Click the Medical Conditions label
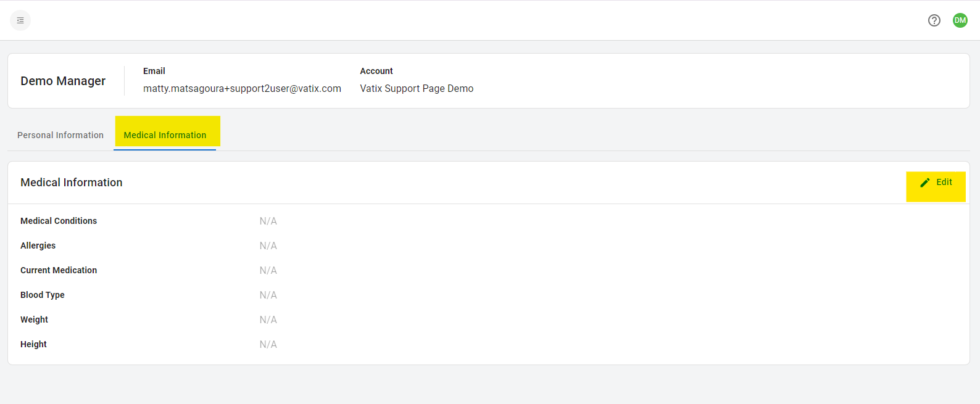The image size is (980, 404). [x=59, y=221]
